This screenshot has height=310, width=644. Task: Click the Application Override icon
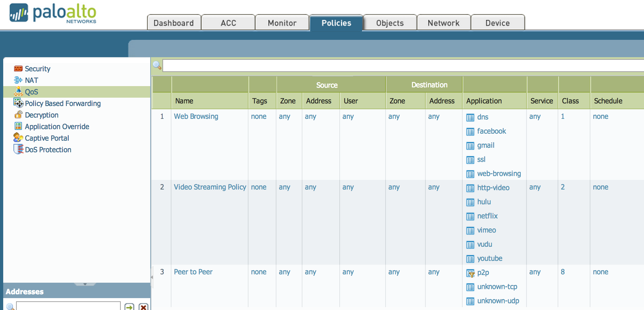[x=18, y=126]
